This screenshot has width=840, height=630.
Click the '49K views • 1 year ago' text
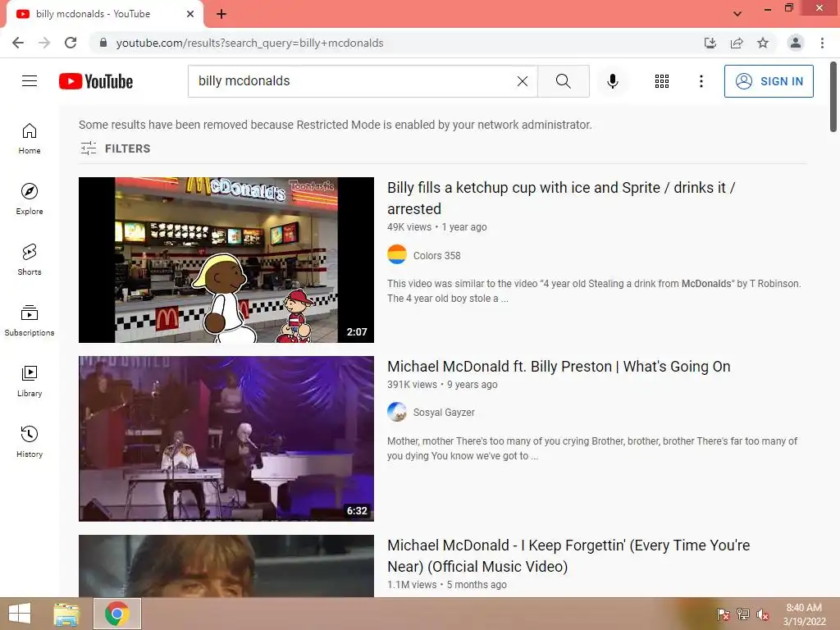pyautogui.click(x=437, y=226)
